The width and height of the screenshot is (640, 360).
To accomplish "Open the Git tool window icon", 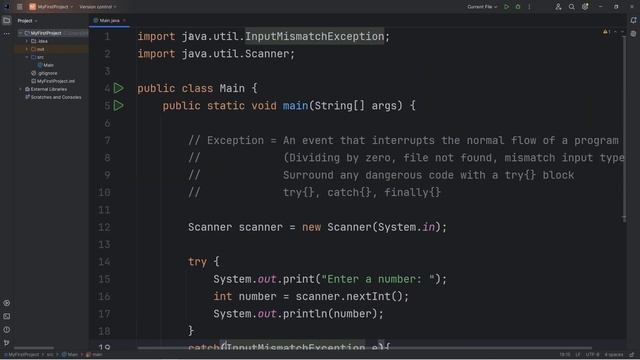I will click(7, 343).
